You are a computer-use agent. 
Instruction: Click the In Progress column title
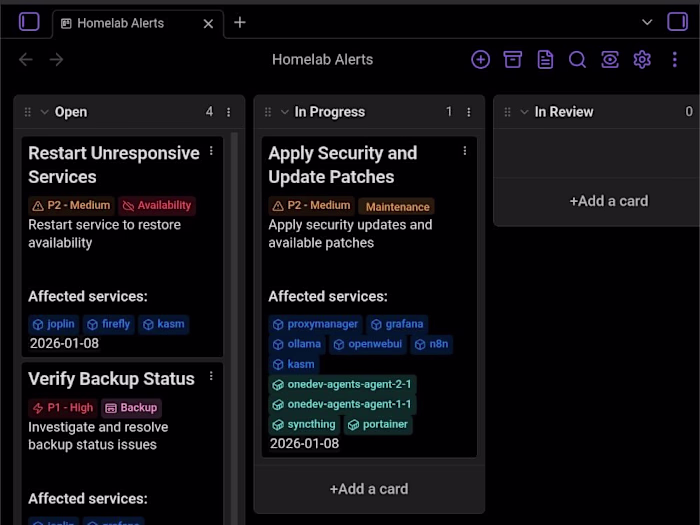coord(329,112)
